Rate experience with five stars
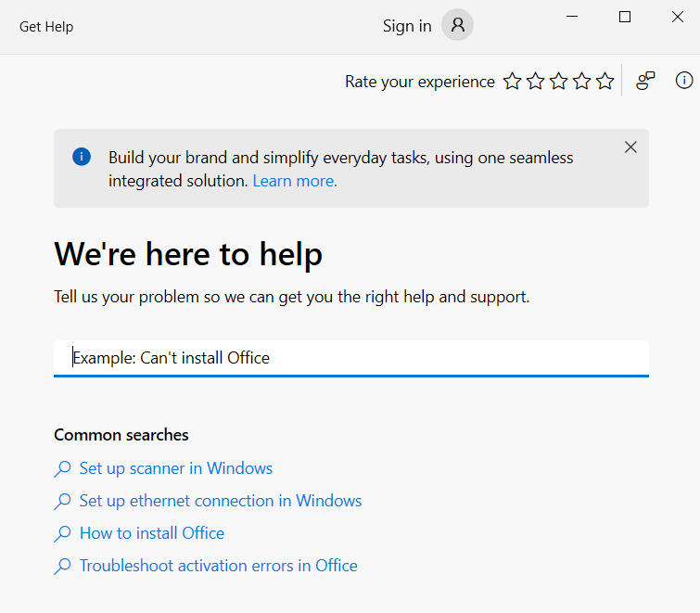700x613 pixels. (x=605, y=82)
